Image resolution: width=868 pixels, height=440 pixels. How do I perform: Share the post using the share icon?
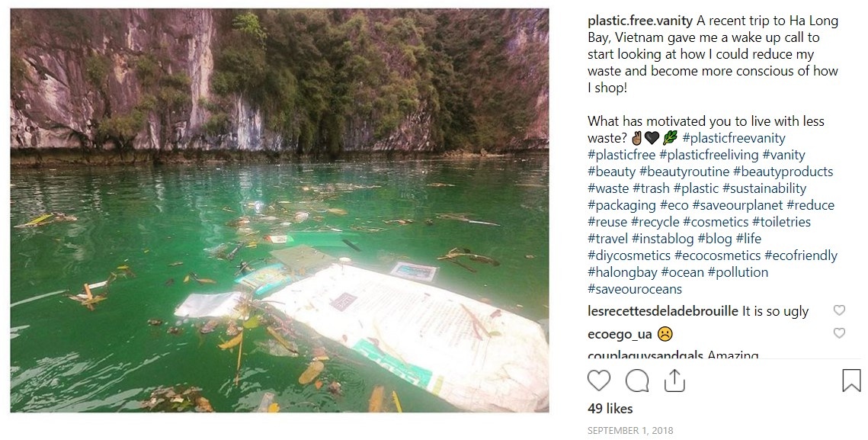(x=674, y=380)
